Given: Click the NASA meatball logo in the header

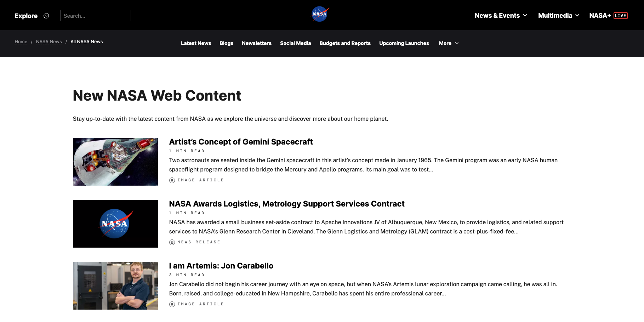Looking at the screenshot, I should 320,14.
